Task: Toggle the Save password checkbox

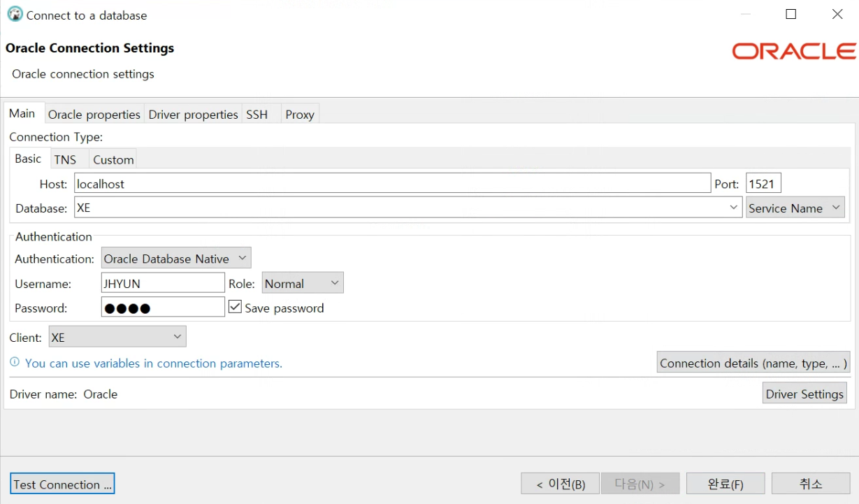Action: coord(235,307)
